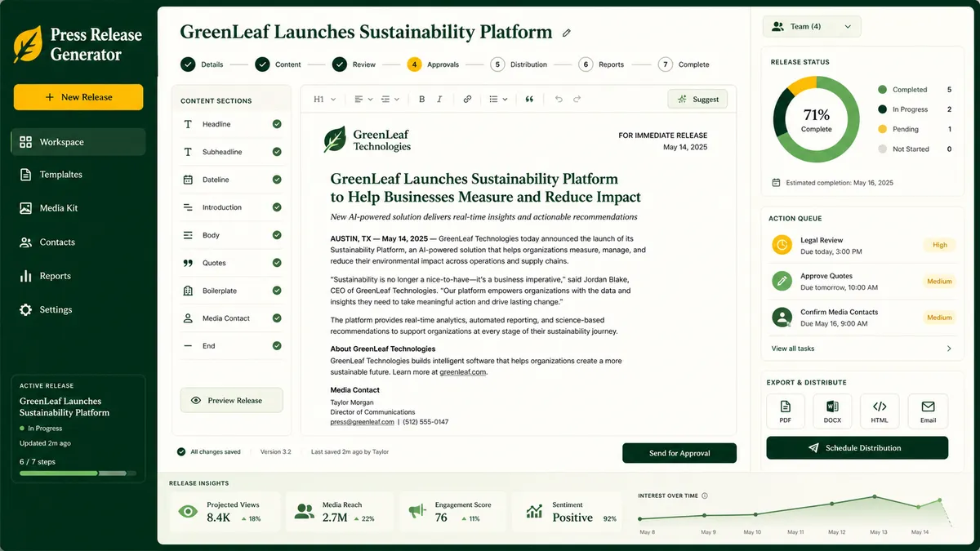This screenshot has height=551, width=980.
Task: Undo the last edit
Action: tap(559, 99)
